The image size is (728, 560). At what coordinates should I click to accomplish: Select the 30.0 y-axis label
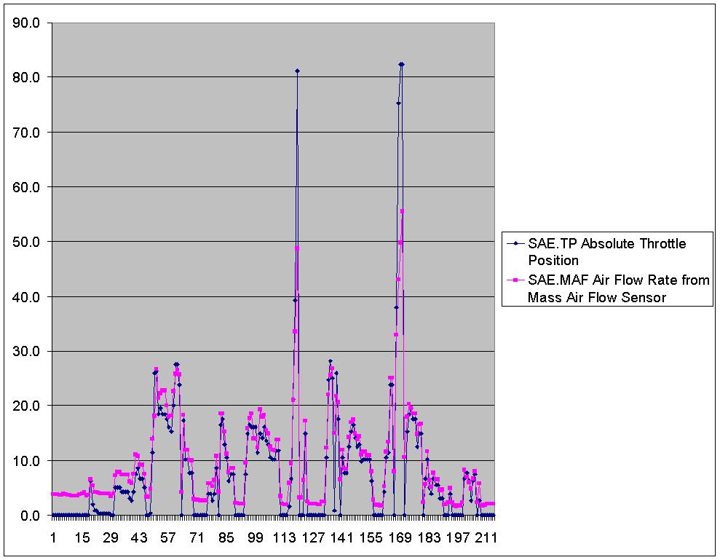[26, 352]
